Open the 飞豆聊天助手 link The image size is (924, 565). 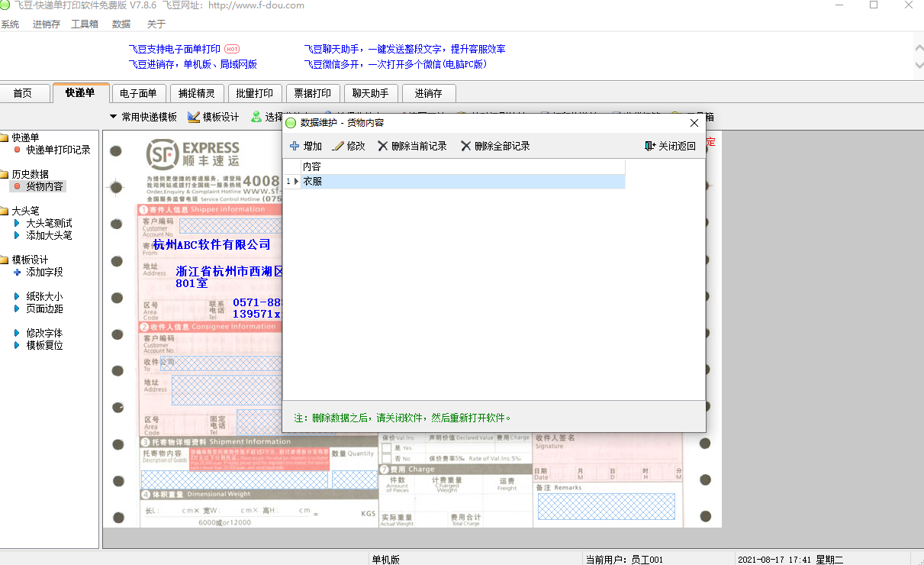pos(404,49)
